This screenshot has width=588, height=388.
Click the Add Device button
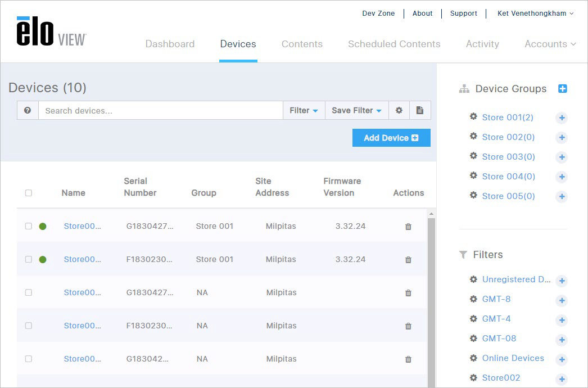[x=391, y=138]
